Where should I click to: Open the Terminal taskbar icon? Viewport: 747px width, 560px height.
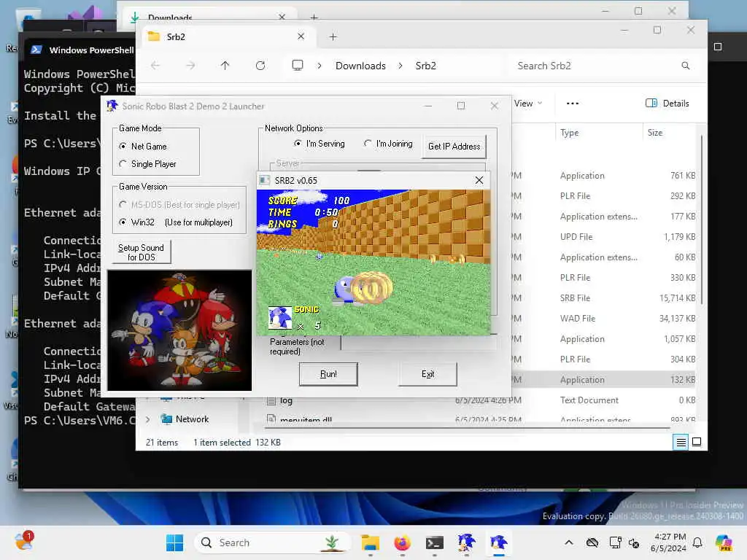(435, 542)
